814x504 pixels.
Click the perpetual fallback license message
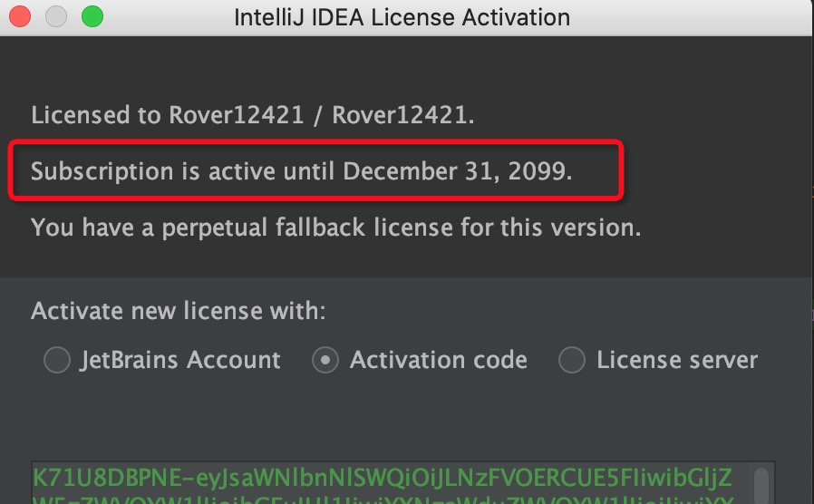coord(336,228)
